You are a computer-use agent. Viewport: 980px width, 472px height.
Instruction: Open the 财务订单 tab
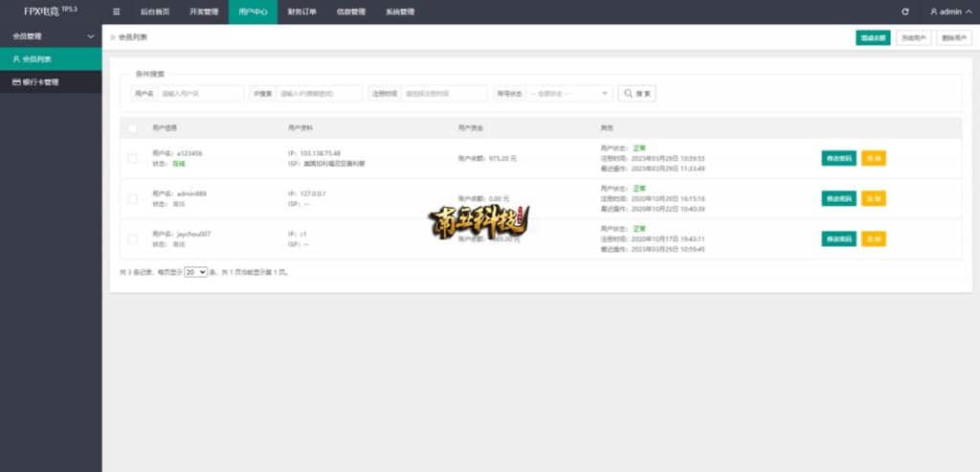pos(301,11)
